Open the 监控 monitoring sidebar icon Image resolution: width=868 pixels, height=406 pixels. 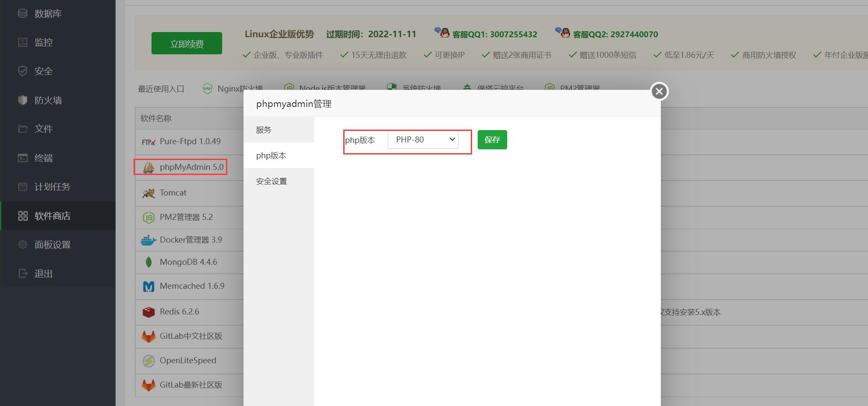pyautogui.click(x=23, y=42)
